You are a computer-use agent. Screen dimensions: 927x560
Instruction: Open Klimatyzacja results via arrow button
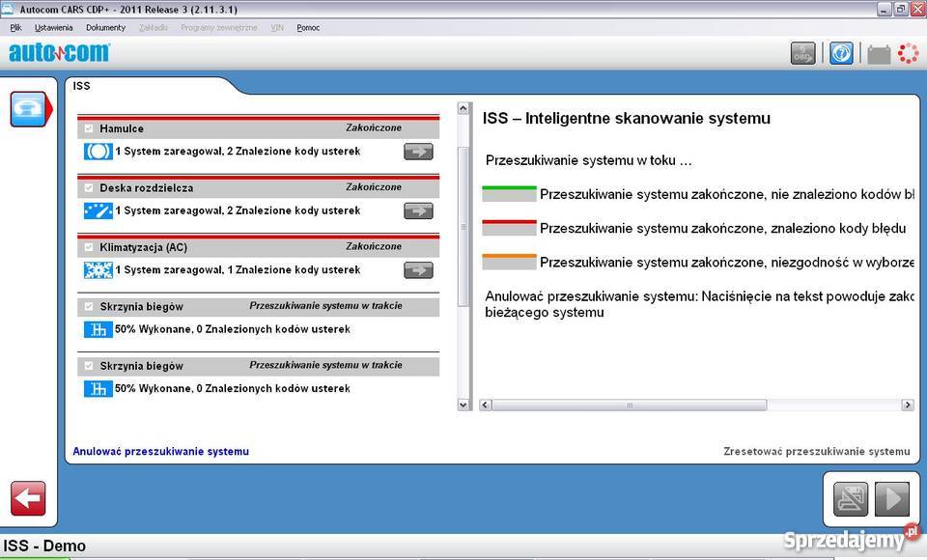418,270
